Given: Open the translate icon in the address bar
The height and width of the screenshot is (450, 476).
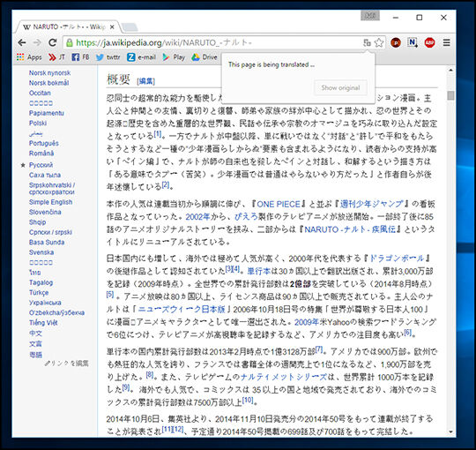Looking at the screenshot, I should pos(367,43).
